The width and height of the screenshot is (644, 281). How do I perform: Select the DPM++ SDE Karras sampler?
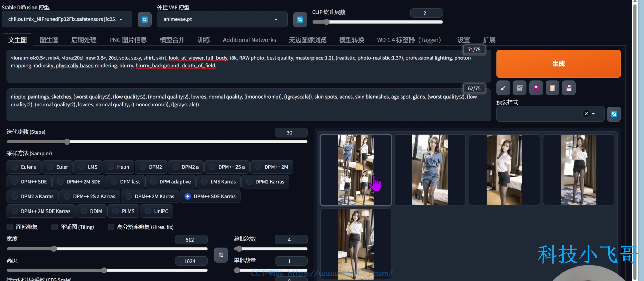[210, 196]
